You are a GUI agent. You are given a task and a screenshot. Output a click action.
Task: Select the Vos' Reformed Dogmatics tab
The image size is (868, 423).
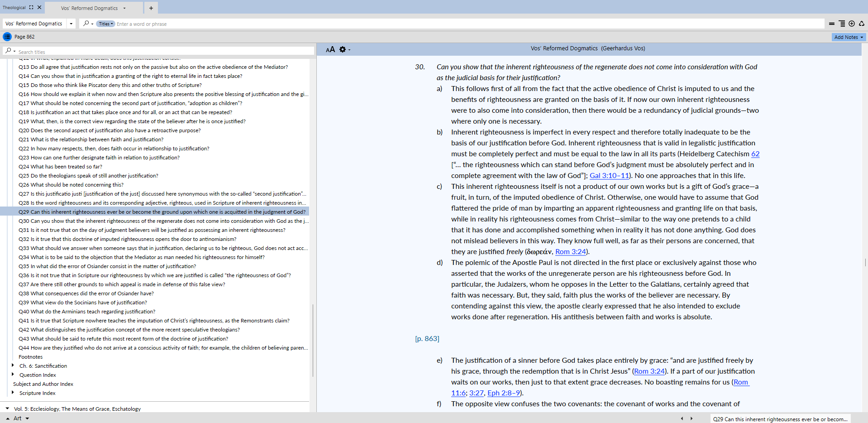pyautogui.click(x=90, y=8)
